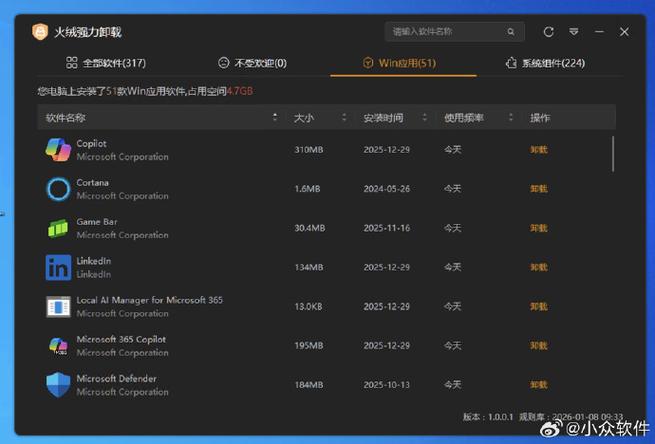Uninstall Microsoft Defender via 卸载

pyautogui.click(x=538, y=385)
